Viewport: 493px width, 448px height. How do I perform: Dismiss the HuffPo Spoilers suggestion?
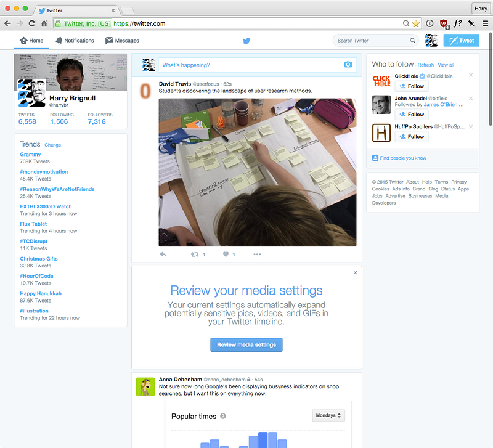[471, 127]
